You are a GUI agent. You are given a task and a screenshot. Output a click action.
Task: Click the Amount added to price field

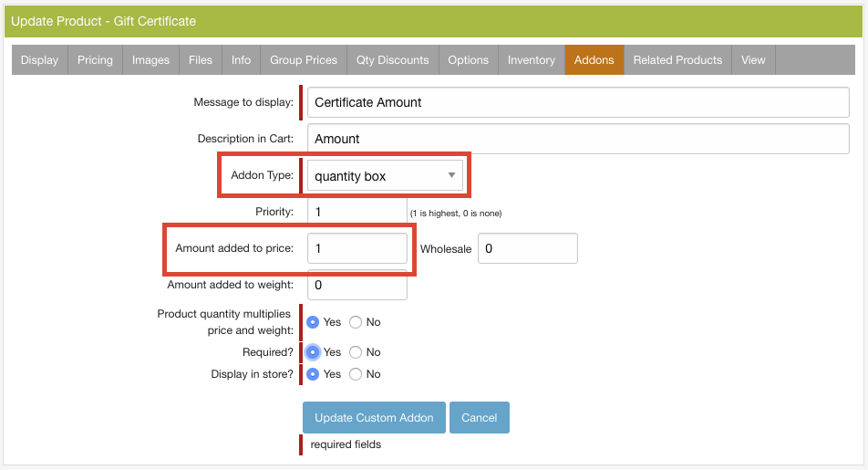[357, 248]
